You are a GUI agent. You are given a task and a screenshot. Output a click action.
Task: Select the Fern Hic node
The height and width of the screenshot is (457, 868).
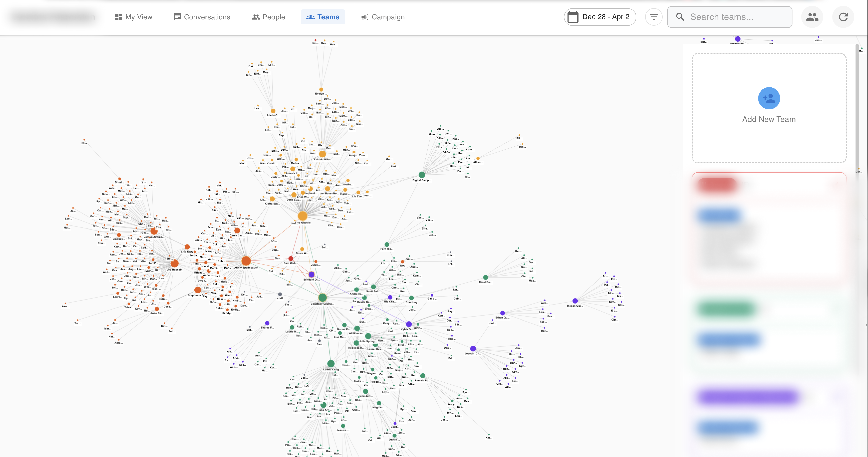pos(387,245)
